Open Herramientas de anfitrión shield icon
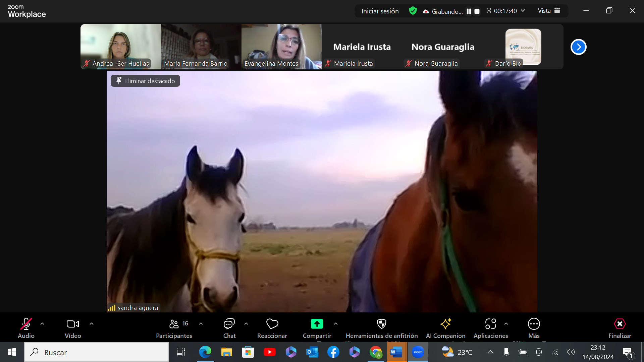 point(381,324)
